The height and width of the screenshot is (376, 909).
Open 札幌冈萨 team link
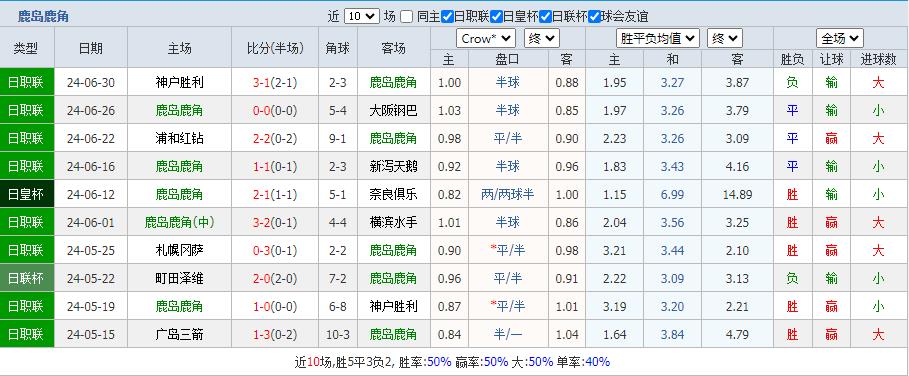click(180, 250)
